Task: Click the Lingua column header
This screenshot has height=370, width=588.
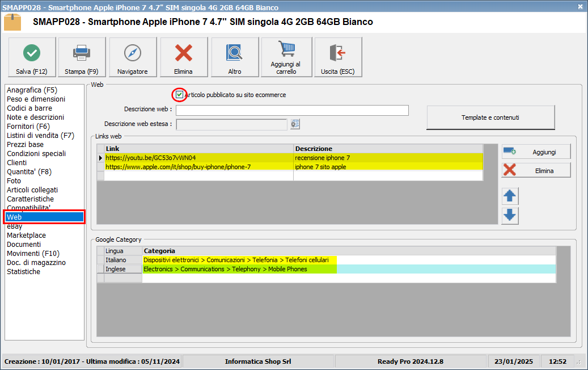Action: coord(123,251)
